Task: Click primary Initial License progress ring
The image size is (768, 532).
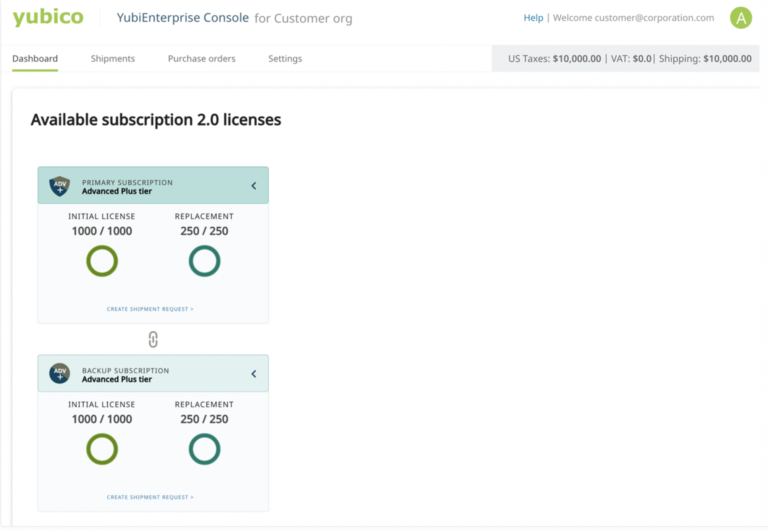Action: point(102,261)
